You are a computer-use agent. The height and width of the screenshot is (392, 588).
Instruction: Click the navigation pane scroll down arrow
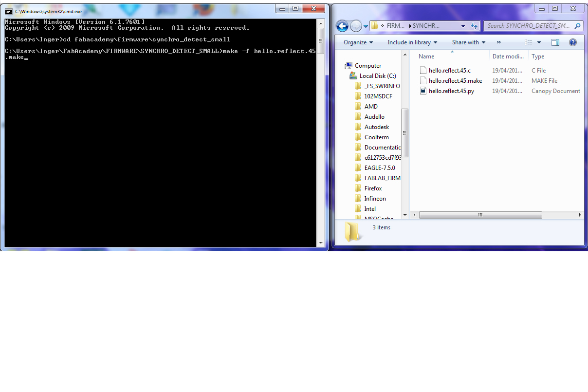point(404,215)
